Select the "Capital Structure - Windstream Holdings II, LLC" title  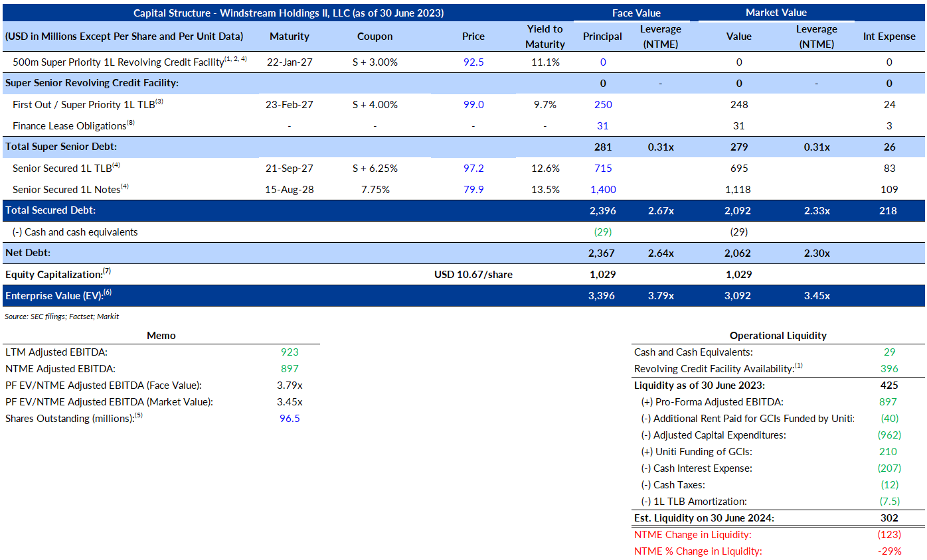click(x=289, y=13)
